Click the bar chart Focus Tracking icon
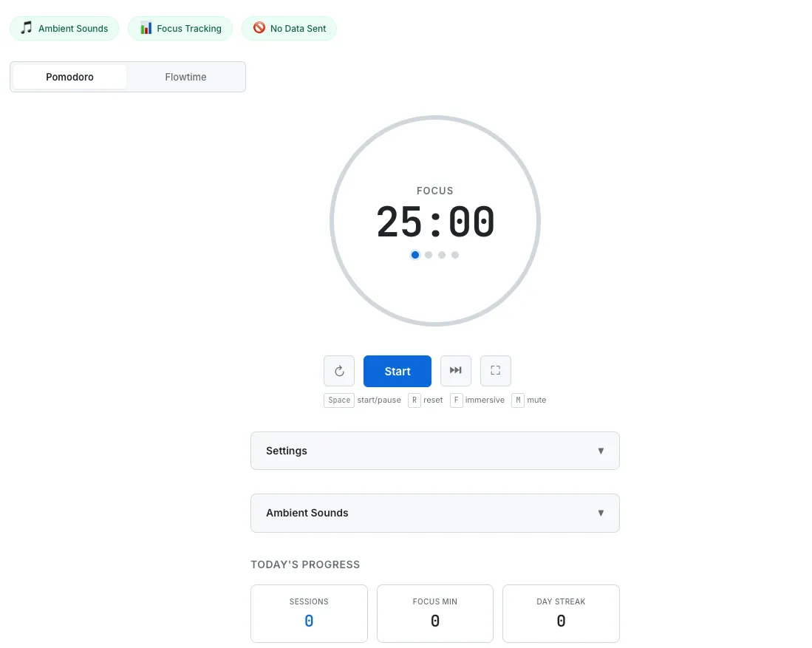 [x=146, y=28]
